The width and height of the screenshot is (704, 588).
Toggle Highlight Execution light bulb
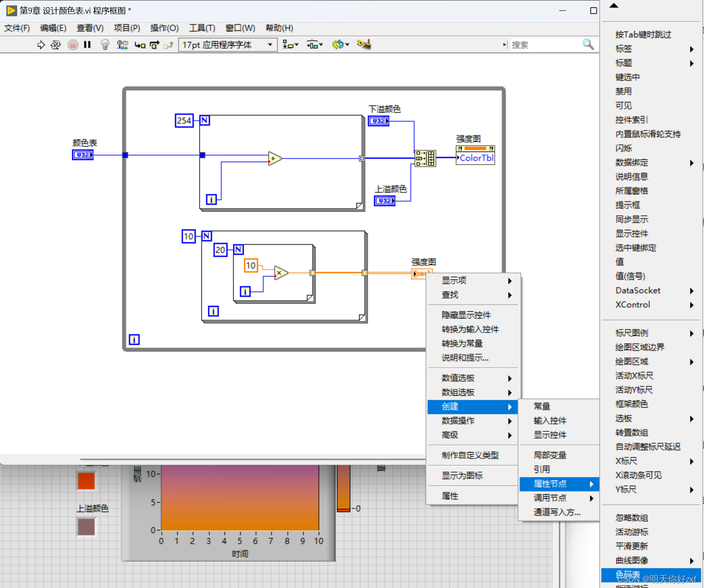(x=105, y=45)
